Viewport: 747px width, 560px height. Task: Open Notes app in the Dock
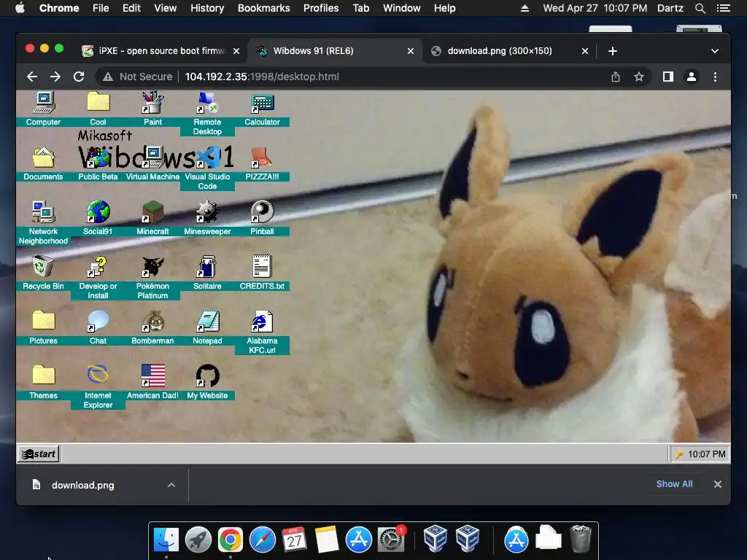(x=327, y=540)
